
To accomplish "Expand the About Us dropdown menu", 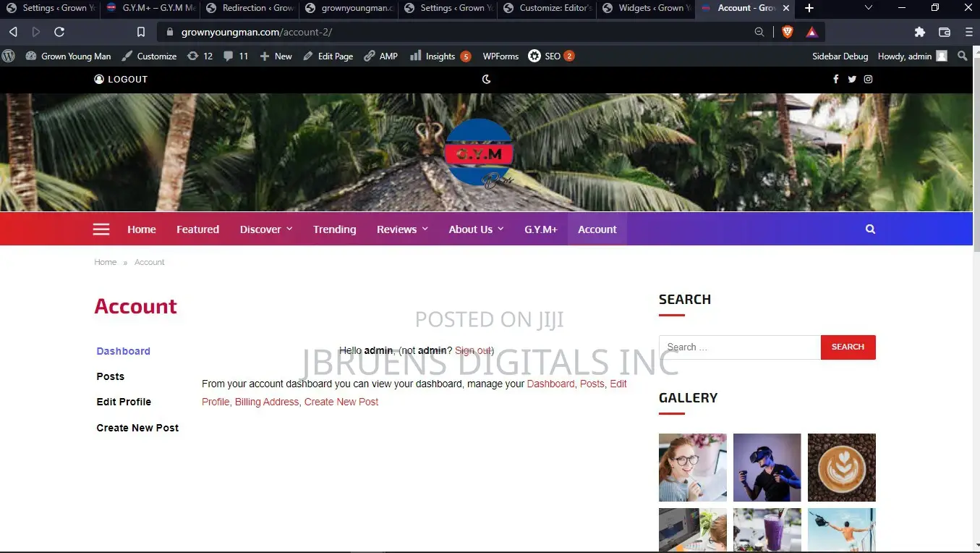I will pos(476,229).
